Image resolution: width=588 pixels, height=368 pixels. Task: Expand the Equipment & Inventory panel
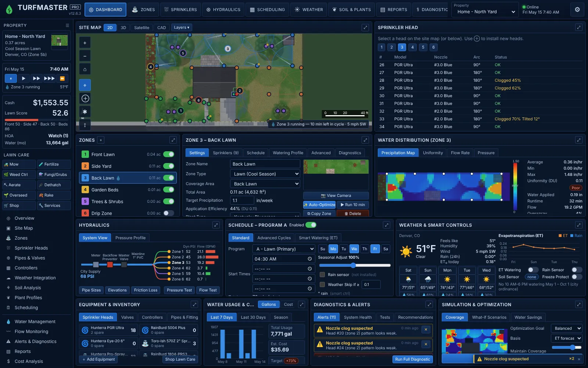click(194, 304)
